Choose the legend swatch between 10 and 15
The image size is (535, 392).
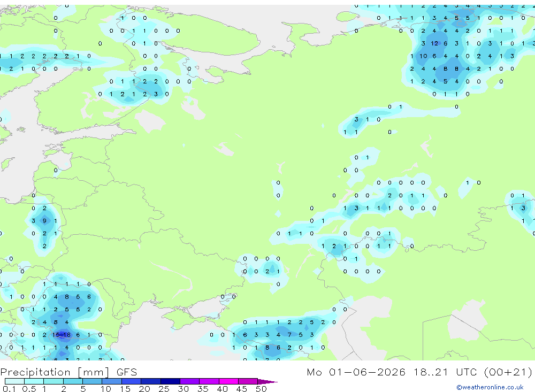(112, 381)
